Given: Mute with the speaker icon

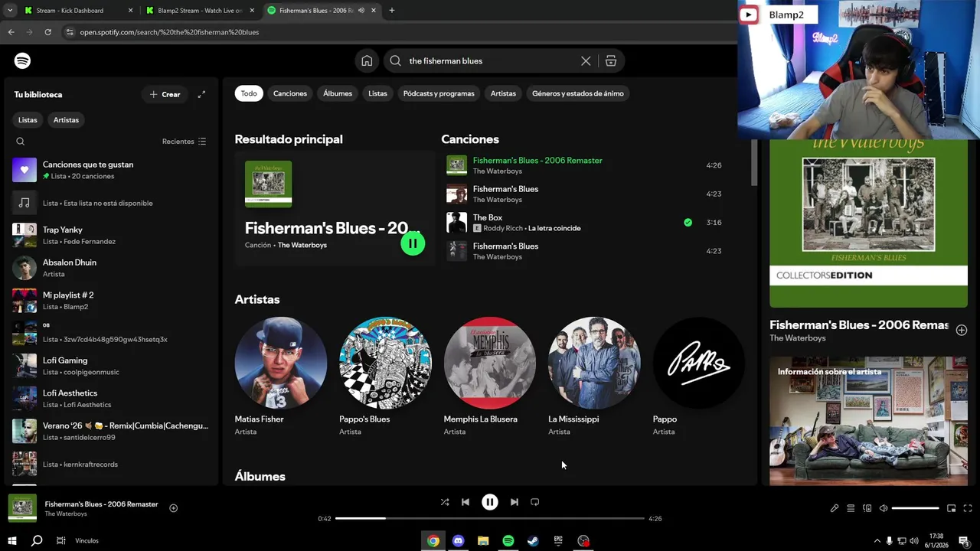Looking at the screenshot, I should (x=884, y=508).
